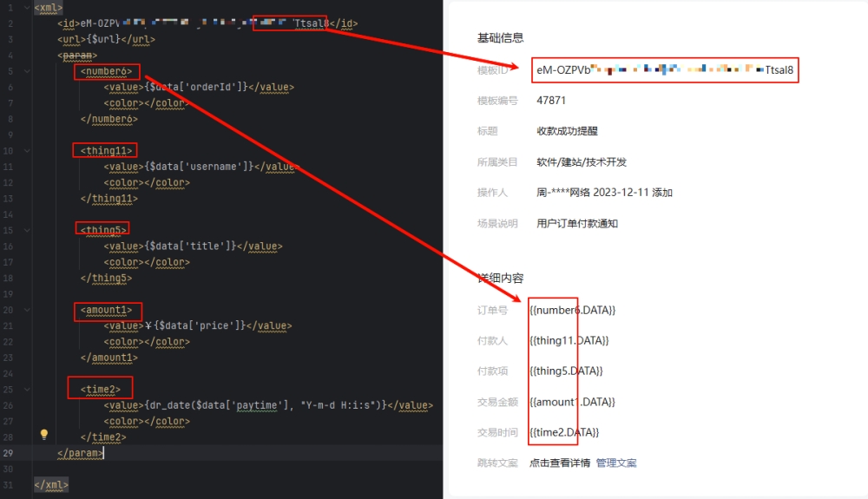
Task: Click the {{thing11.DATA}} field
Action: pyautogui.click(x=569, y=341)
